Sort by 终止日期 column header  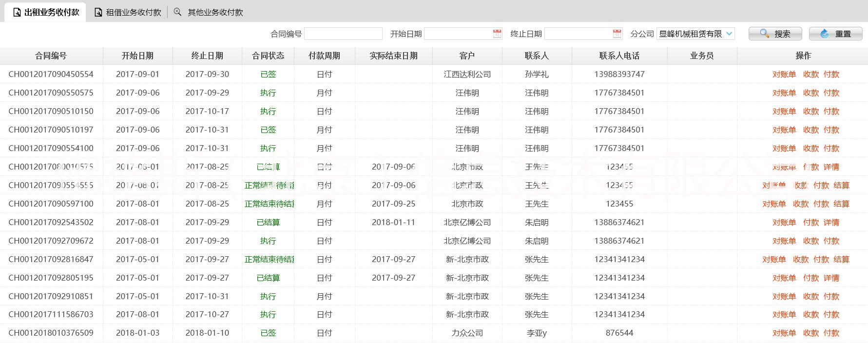point(207,56)
